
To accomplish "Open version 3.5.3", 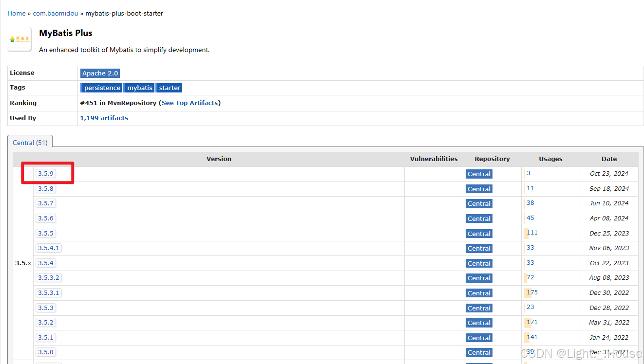I will (46, 308).
